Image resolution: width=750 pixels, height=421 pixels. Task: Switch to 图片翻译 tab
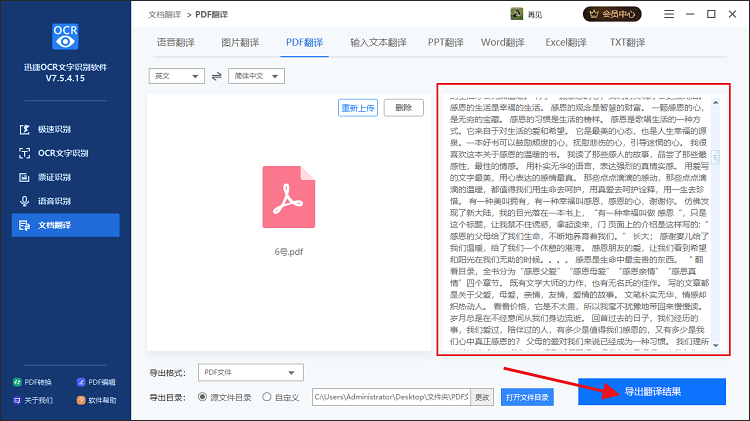click(x=240, y=43)
